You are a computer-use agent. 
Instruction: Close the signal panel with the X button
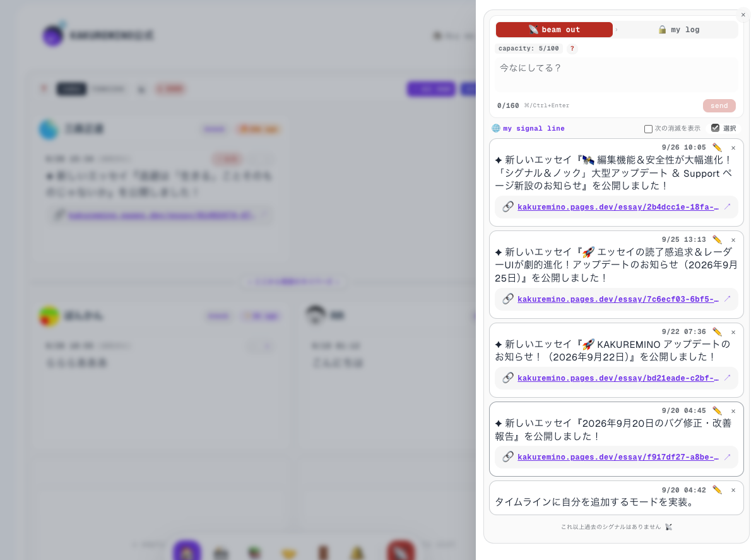(x=743, y=15)
